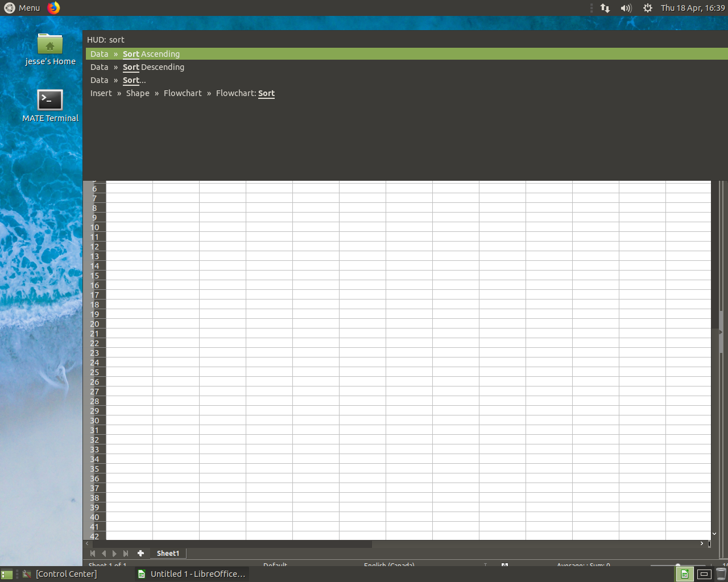
Task: Open the sound volume indicator
Action: click(626, 8)
